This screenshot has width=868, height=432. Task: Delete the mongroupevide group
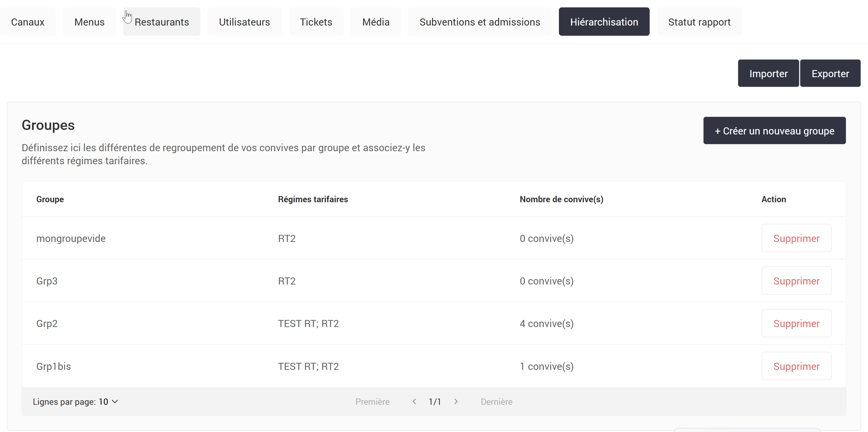click(x=796, y=238)
